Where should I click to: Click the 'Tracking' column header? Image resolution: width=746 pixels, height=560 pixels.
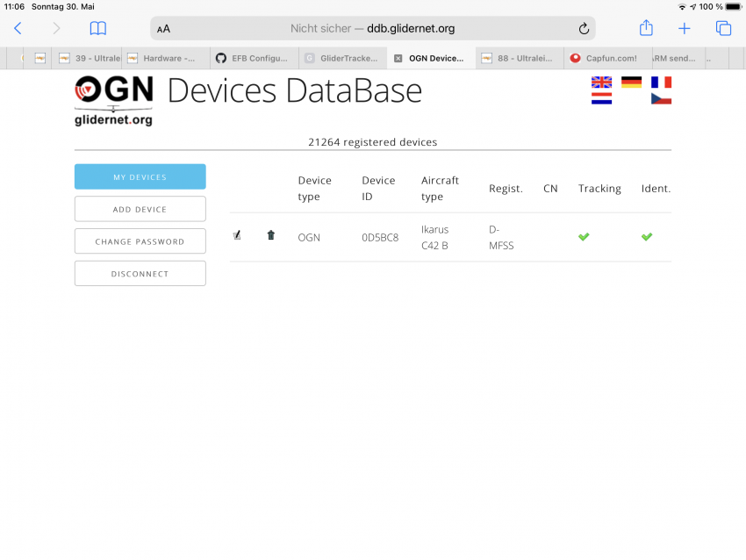[x=599, y=189]
